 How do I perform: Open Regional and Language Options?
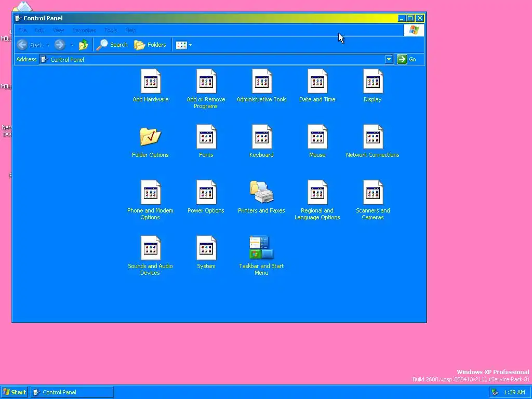[x=317, y=200]
